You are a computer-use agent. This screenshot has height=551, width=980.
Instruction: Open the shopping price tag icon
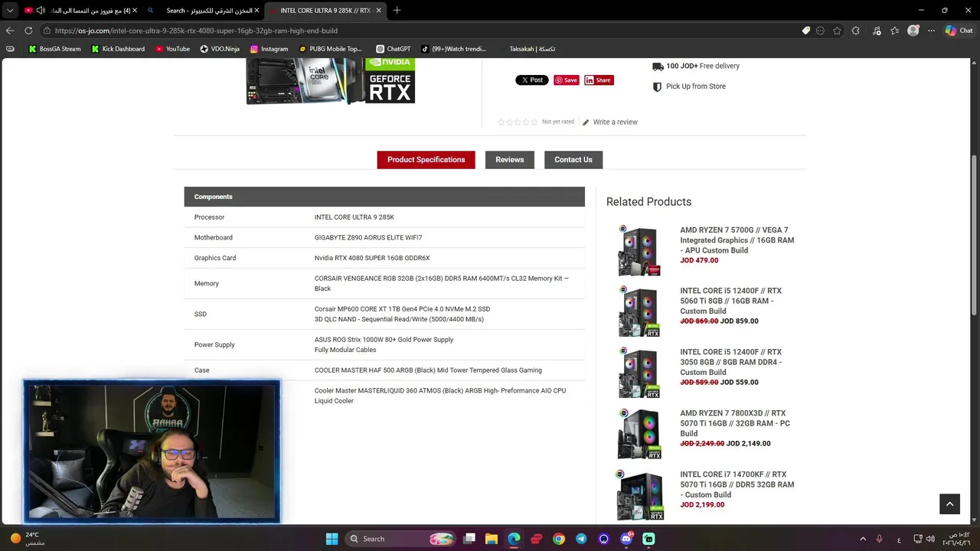point(805,31)
